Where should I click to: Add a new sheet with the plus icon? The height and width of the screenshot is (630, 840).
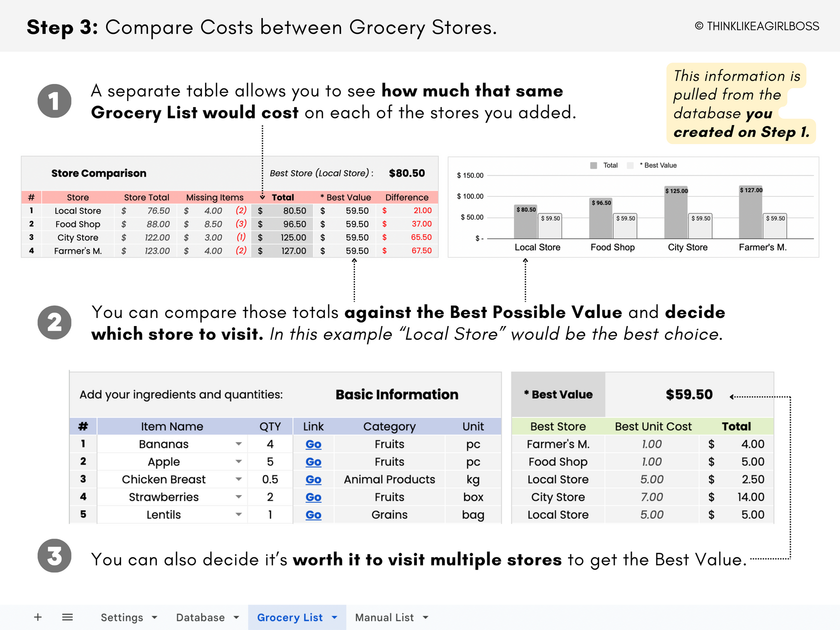(38, 617)
